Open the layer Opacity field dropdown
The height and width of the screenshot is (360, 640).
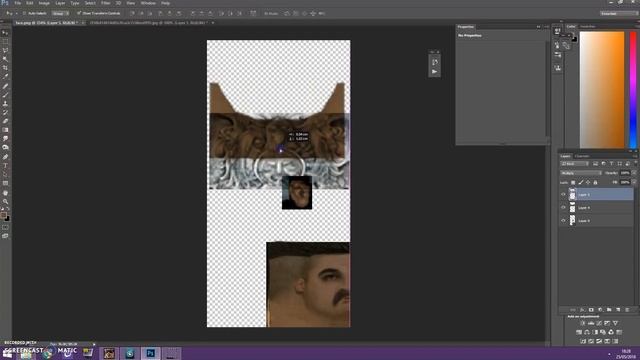634,173
